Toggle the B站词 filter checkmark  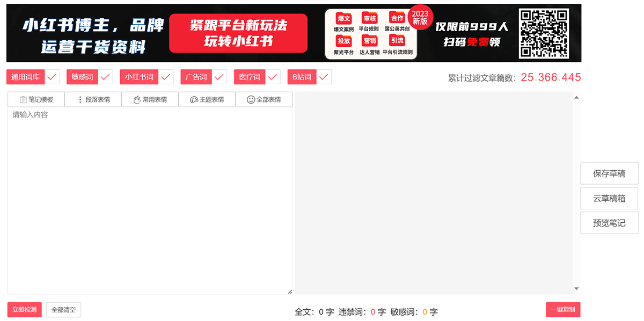pyautogui.click(x=323, y=77)
